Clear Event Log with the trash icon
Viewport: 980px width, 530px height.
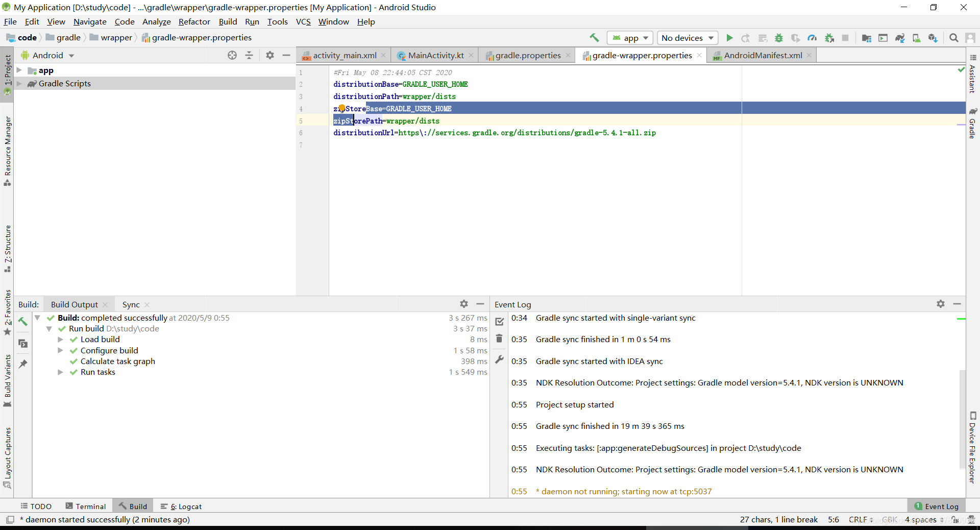click(x=500, y=339)
